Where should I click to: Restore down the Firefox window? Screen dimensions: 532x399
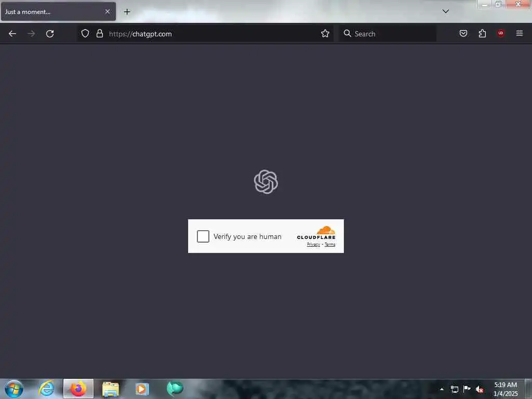click(498, 4)
